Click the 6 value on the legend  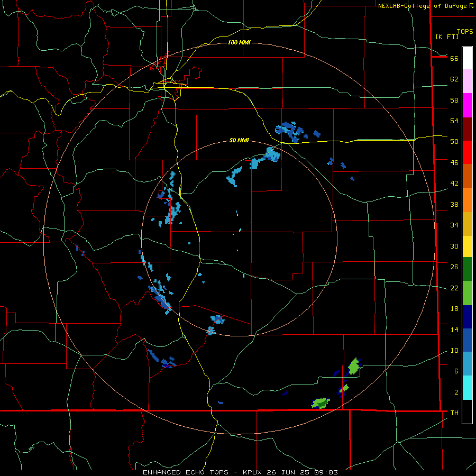click(456, 371)
